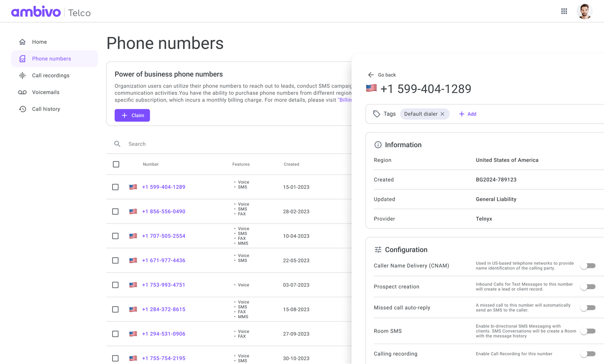Select the Phone numbers sidebar item
The image size is (604, 364).
pos(51,59)
